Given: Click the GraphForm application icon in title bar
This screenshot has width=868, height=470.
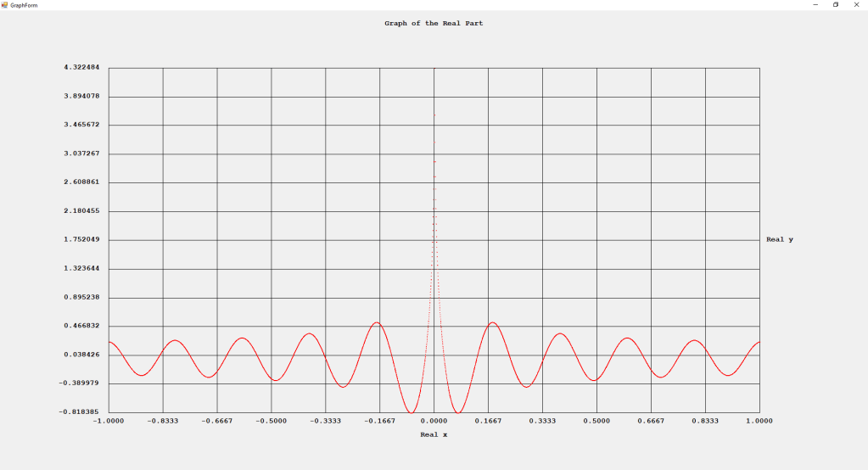Looking at the screenshot, I should [5, 5].
